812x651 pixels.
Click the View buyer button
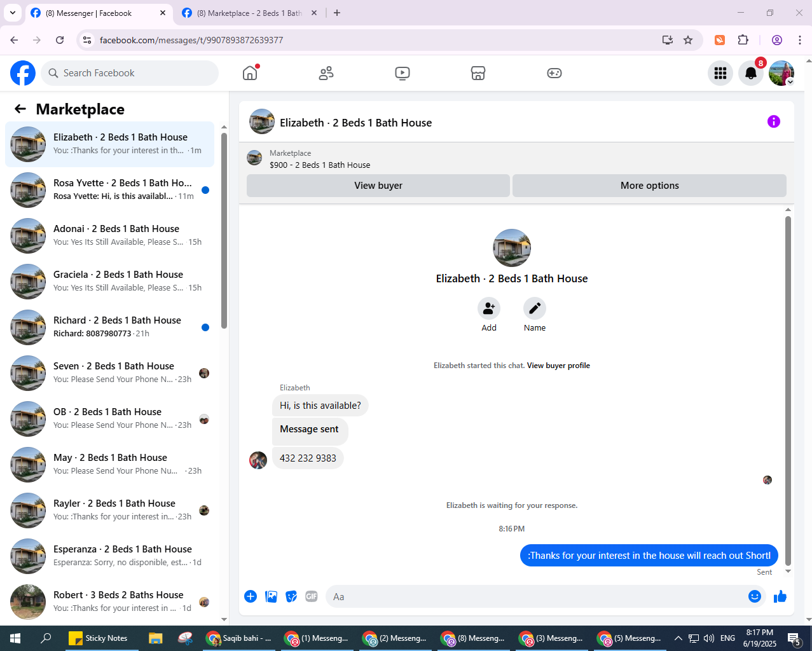click(378, 186)
